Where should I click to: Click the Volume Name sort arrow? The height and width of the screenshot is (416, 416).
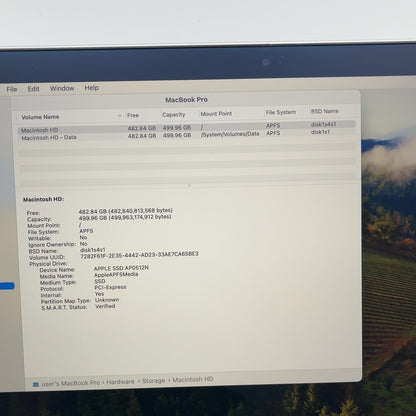pyautogui.click(x=120, y=116)
